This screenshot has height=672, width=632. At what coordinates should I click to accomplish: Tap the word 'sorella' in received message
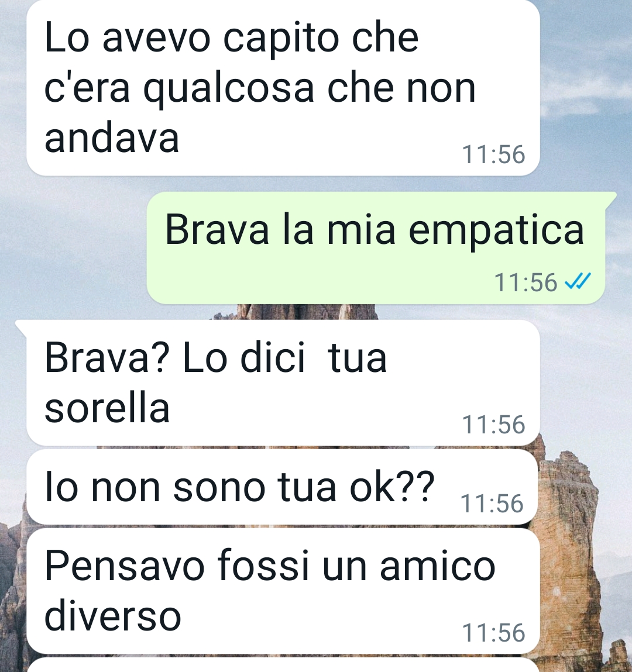[x=107, y=408]
